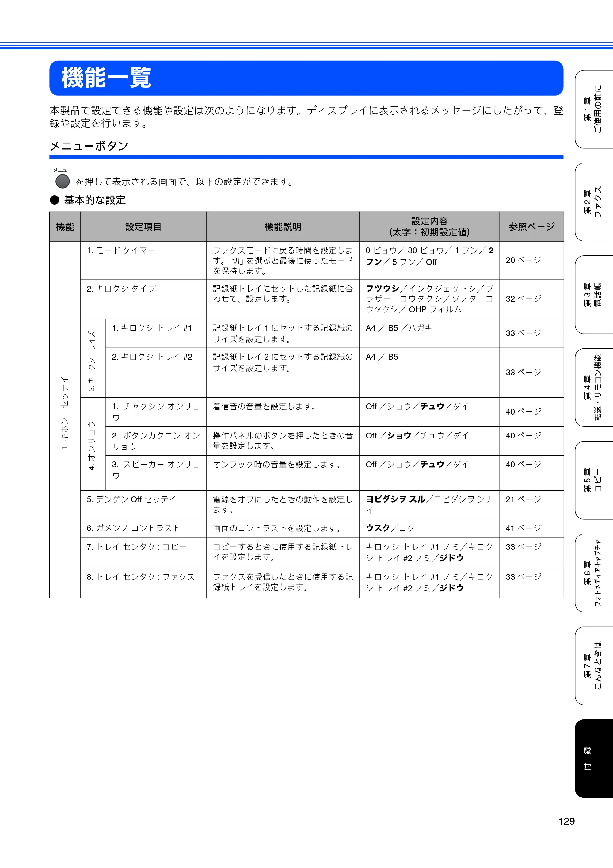Click 画面のコントラストを設定します。 description

tap(278, 528)
